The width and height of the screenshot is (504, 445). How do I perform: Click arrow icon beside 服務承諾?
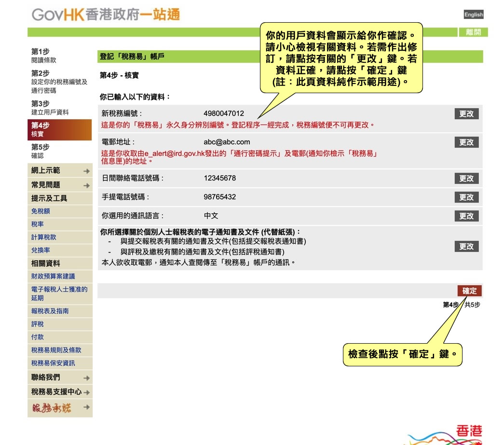(86, 407)
